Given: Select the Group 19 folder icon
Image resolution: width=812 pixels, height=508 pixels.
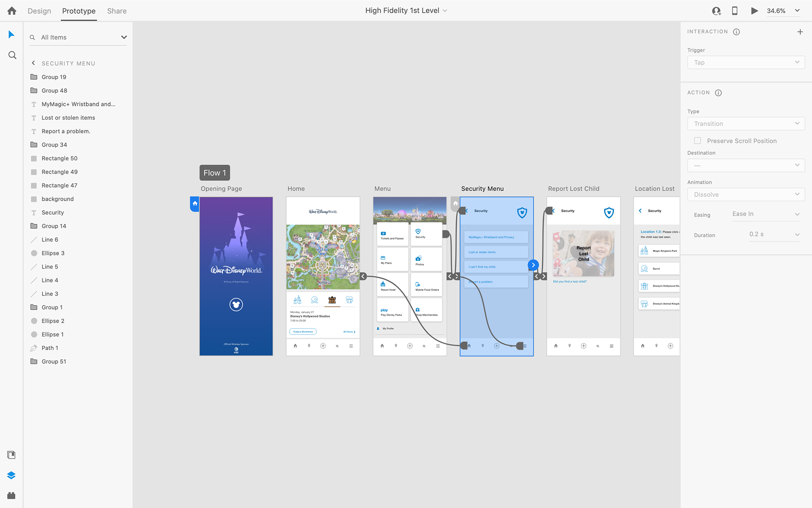Looking at the screenshot, I should click(34, 77).
